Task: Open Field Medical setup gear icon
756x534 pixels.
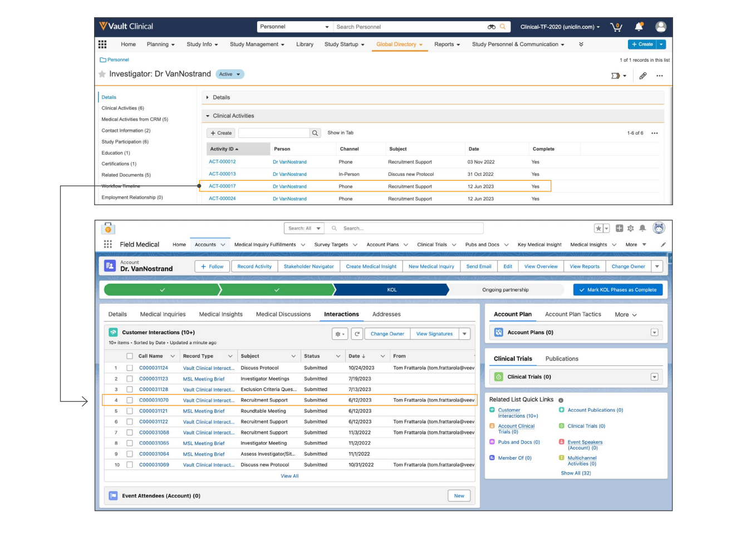Action: pos(631,228)
